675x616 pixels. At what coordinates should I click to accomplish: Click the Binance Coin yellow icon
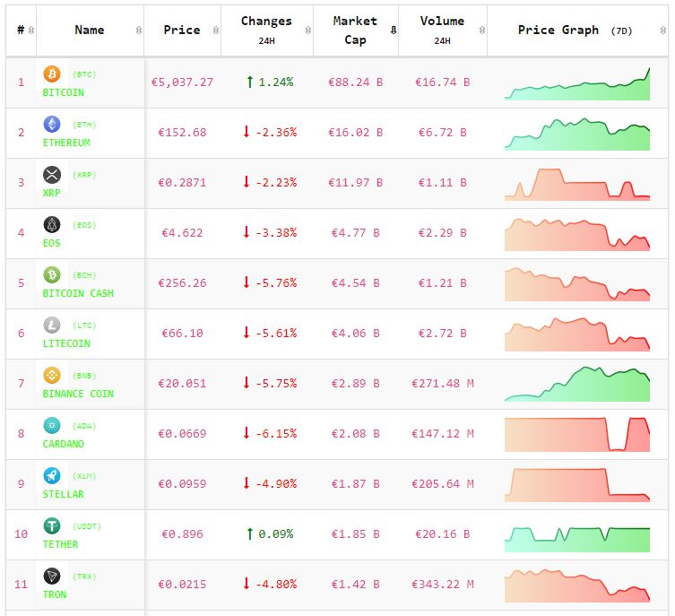(52, 375)
